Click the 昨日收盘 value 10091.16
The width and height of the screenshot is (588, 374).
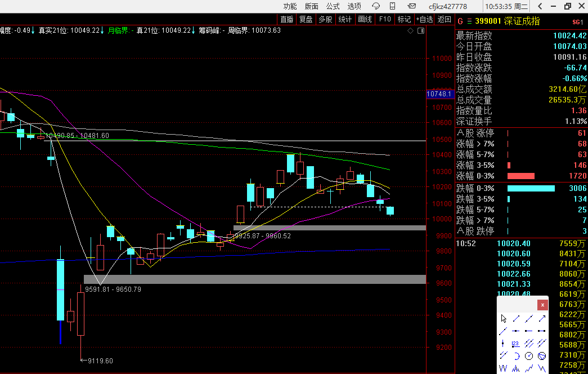[x=569, y=57]
